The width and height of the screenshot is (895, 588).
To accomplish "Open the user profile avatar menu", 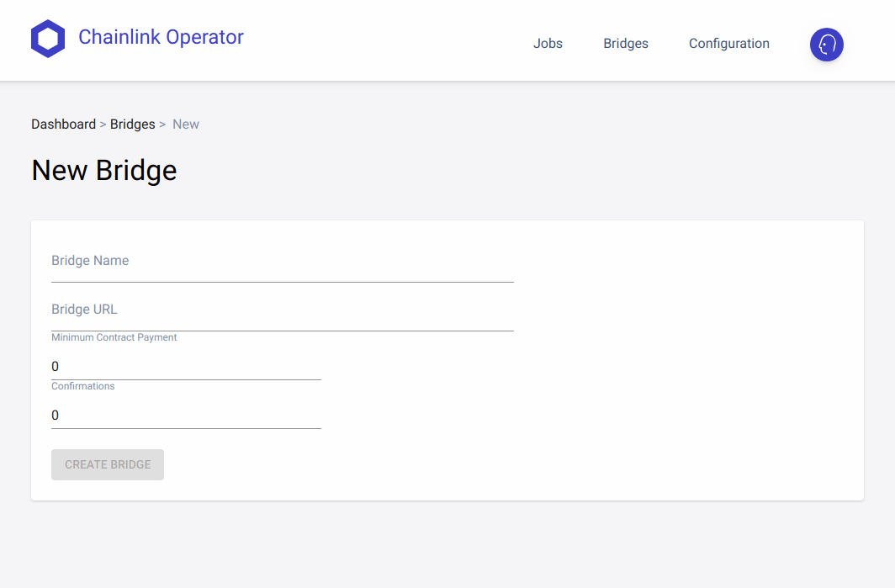I will [x=826, y=45].
